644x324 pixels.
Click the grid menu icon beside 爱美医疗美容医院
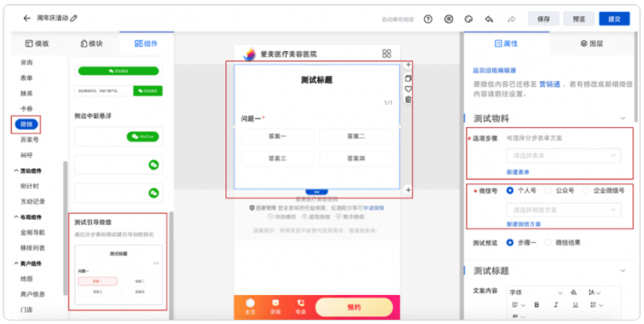386,54
